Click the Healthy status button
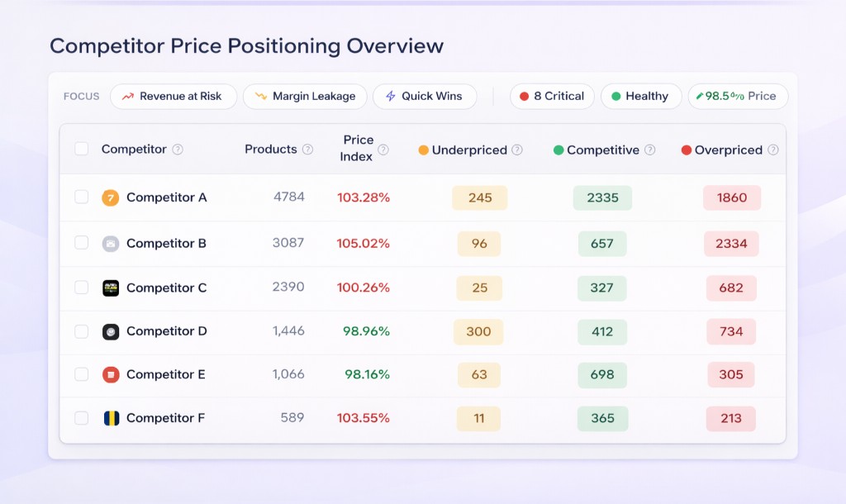This screenshot has height=504, width=846. [639, 96]
